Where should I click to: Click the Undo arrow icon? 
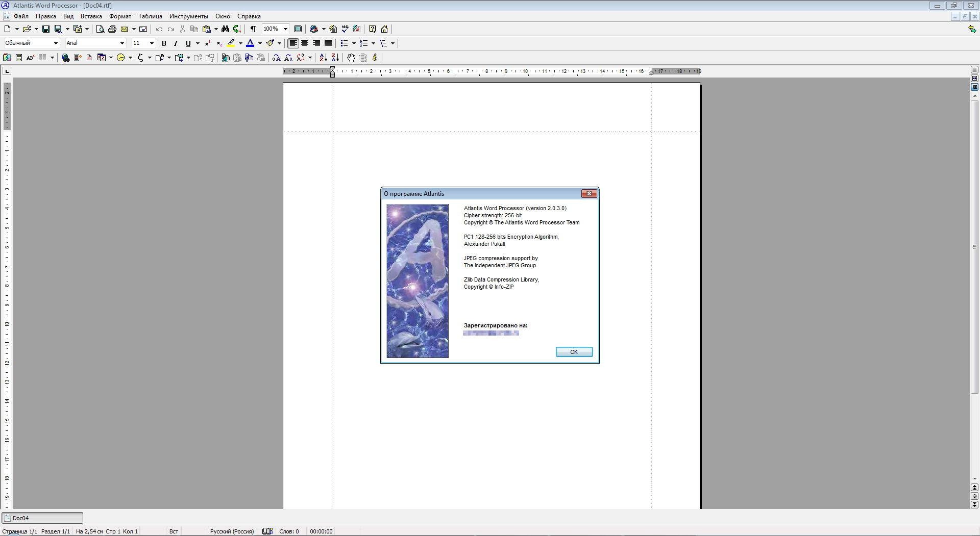point(159,29)
